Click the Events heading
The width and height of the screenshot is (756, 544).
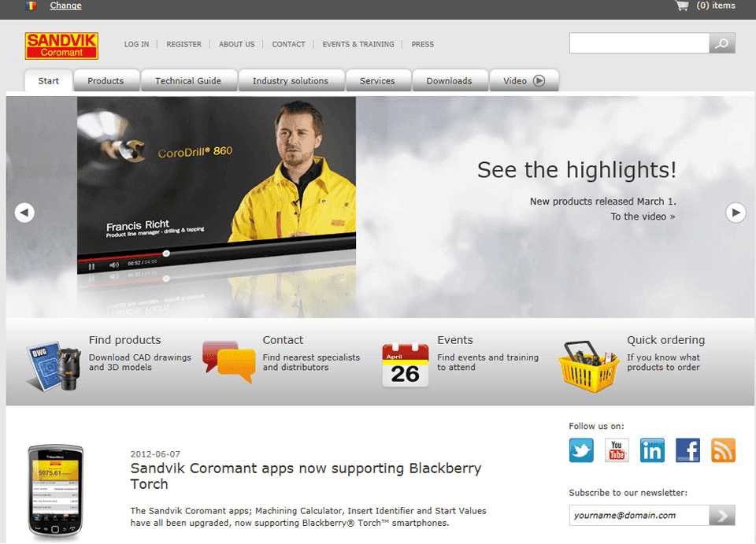pyautogui.click(x=454, y=340)
